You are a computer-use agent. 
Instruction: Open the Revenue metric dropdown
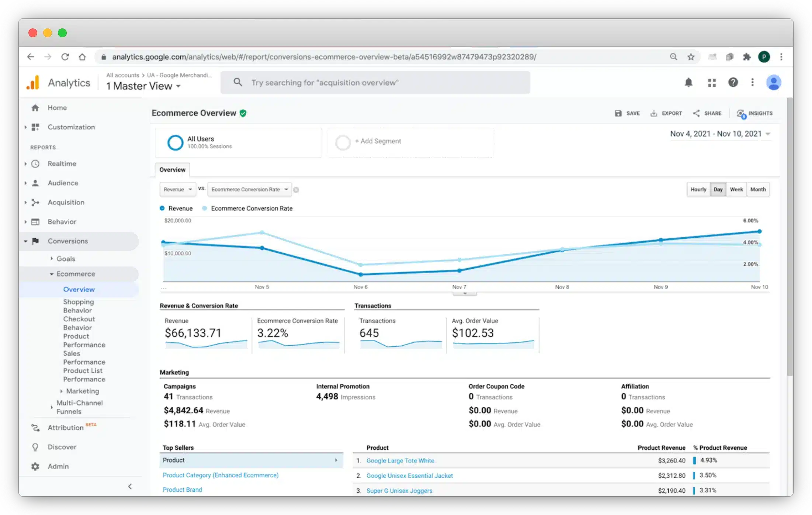178,189
